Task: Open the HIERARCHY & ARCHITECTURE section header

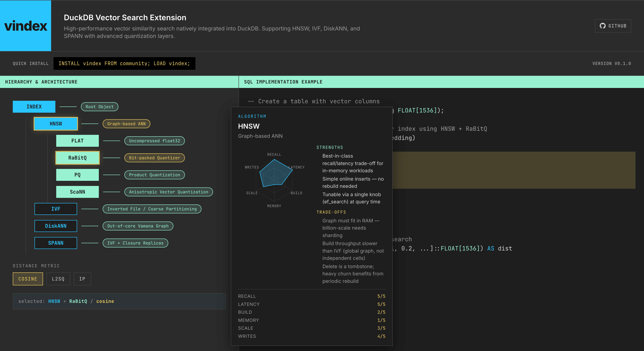Action: click(x=41, y=82)
